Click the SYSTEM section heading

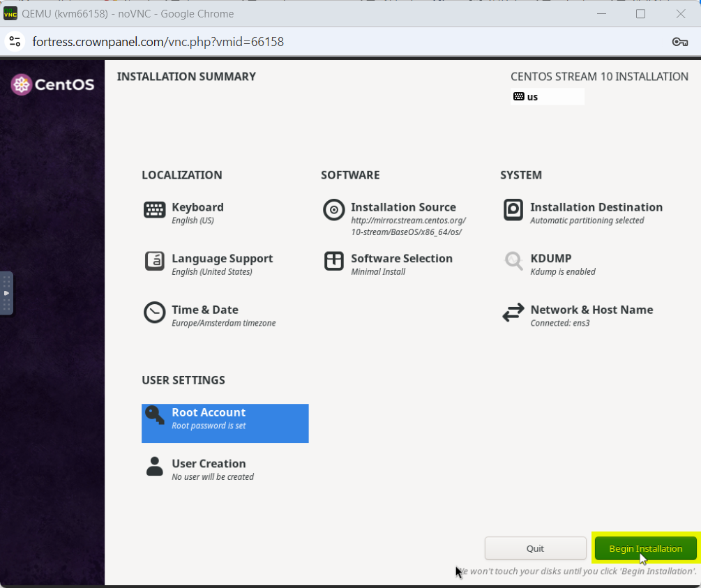click(521, 175)
